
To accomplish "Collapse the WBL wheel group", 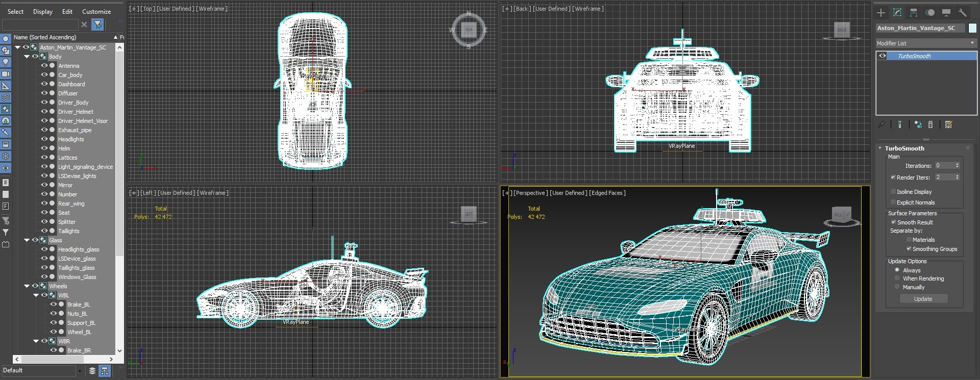I will [x=36, y=295].
